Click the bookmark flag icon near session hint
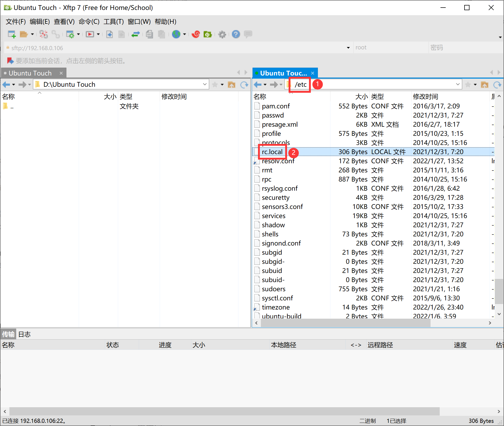This screenshot has height=426, width=504. [10, 61]
